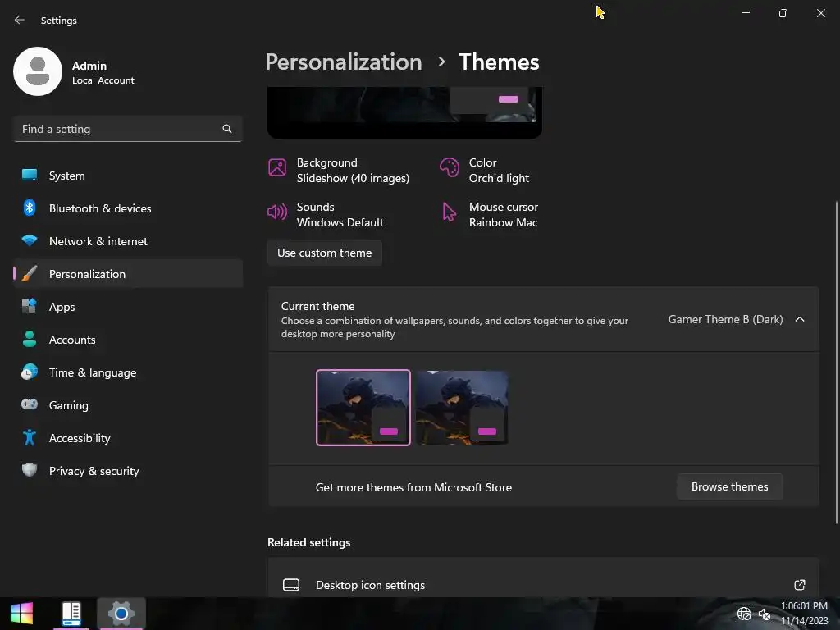Screen dimensions: 840x630
Task: Open Sounds Windows Default setting
Action: point(326,214)
